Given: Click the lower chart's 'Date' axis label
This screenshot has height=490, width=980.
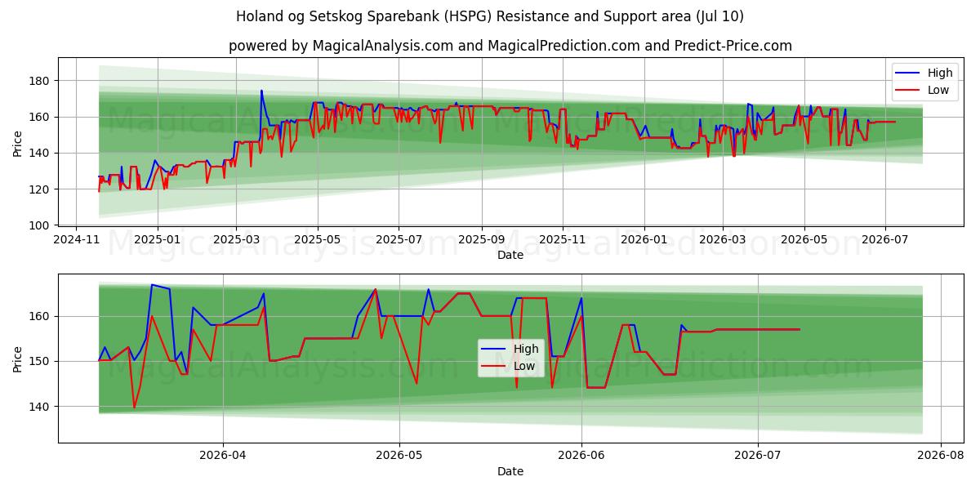Looking at the screenshot, I should [x=510, y=472].
